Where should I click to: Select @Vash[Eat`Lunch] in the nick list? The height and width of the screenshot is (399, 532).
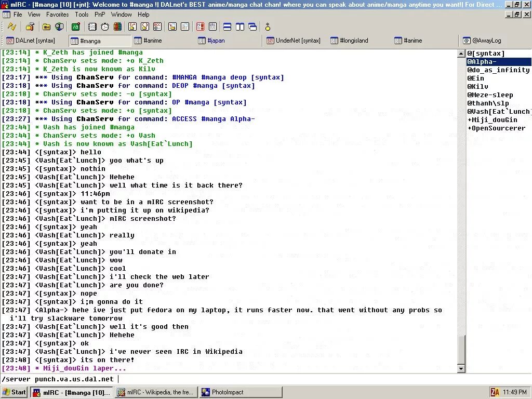(x=499, y=112)
